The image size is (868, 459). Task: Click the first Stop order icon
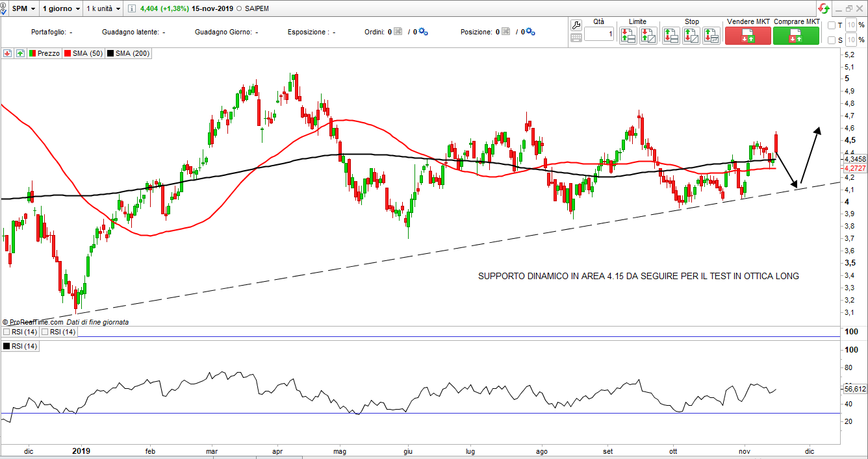[671, 36]
